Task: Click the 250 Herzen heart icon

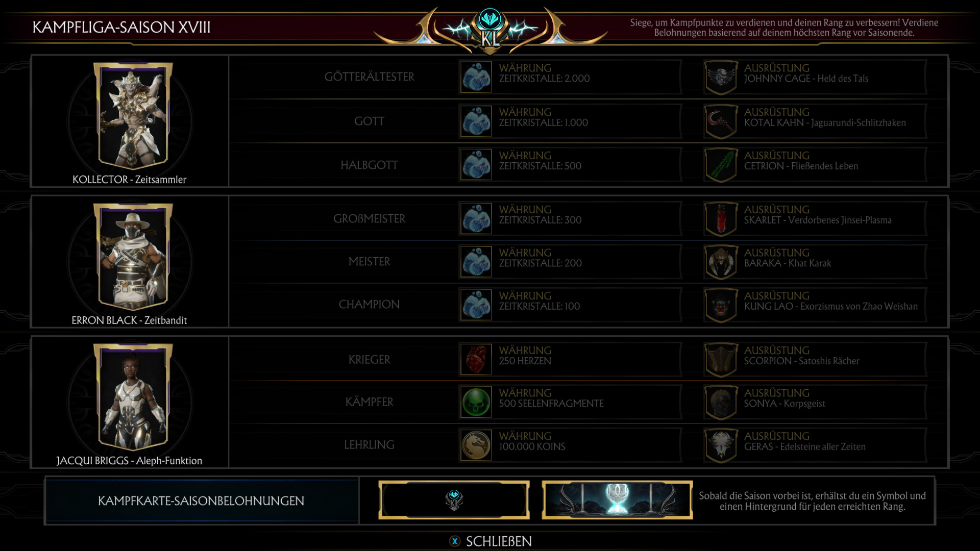Action: tap(476, 360)
